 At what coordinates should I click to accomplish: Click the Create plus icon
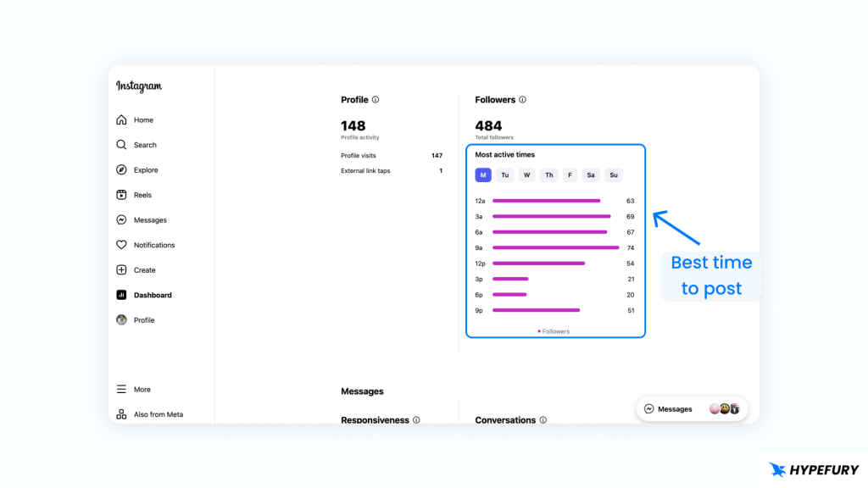[121, 270]
